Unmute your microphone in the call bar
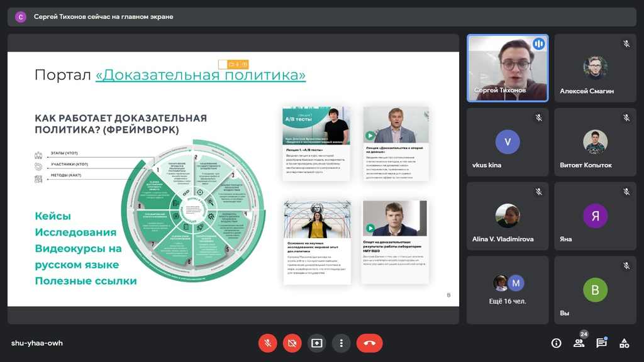This screenshot has height=362, width=644. coord(267,343)
